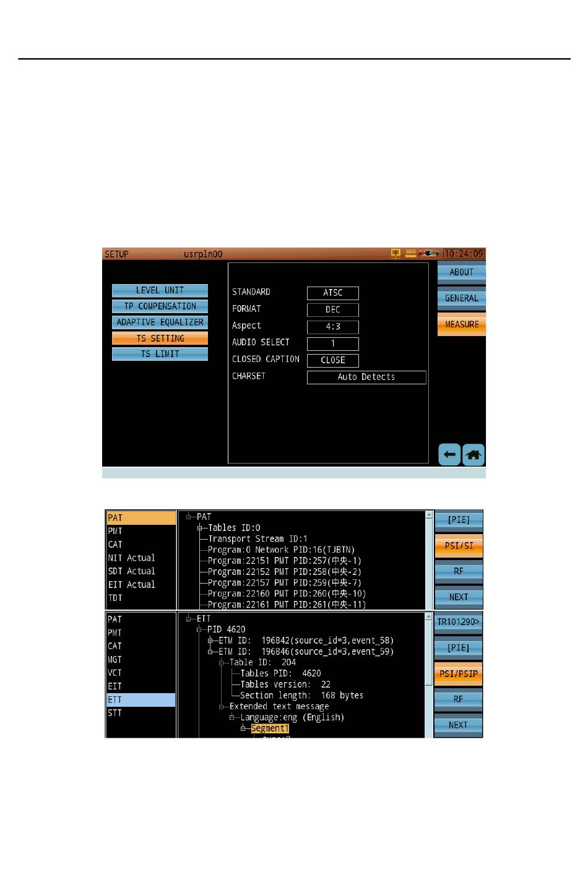Select the Segment1 tree item

(x=270, y=728)
